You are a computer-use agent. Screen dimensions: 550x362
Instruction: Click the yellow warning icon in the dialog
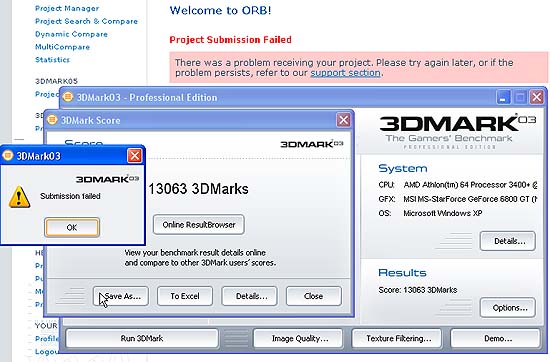click(19, 197)
